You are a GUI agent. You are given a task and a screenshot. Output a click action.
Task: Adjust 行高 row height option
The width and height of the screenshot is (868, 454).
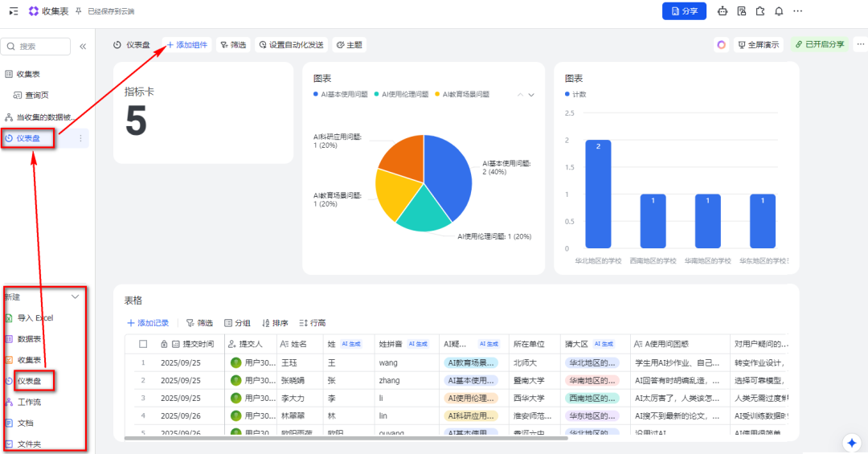(313, 323)
